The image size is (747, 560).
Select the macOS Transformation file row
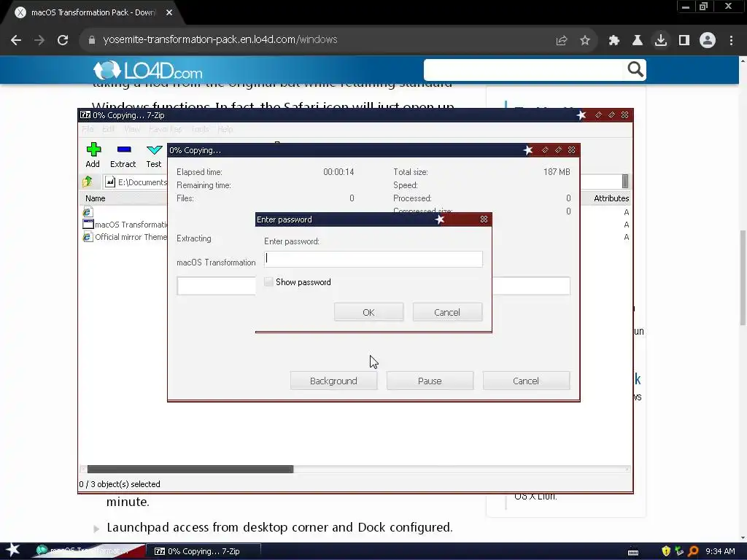125,225
